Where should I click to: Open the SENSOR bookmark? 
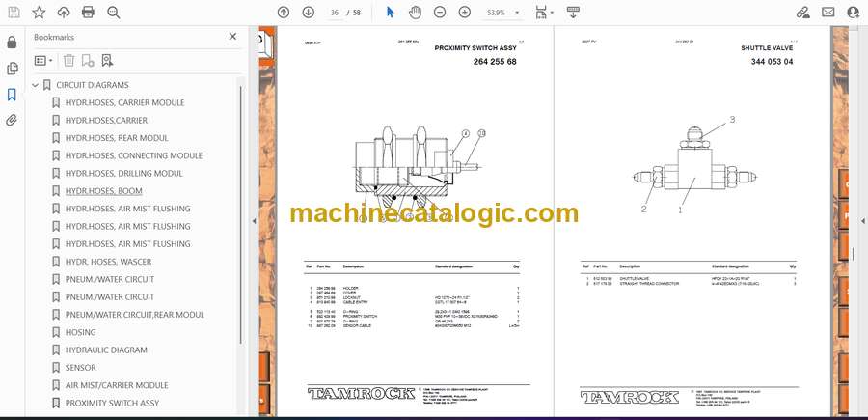coord(81,368)
